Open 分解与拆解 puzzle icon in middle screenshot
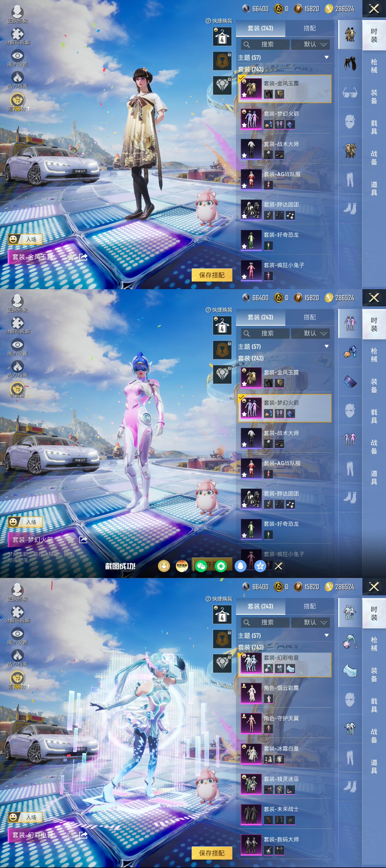The height and width of the screenshot is (868, 386). point(17,323)
